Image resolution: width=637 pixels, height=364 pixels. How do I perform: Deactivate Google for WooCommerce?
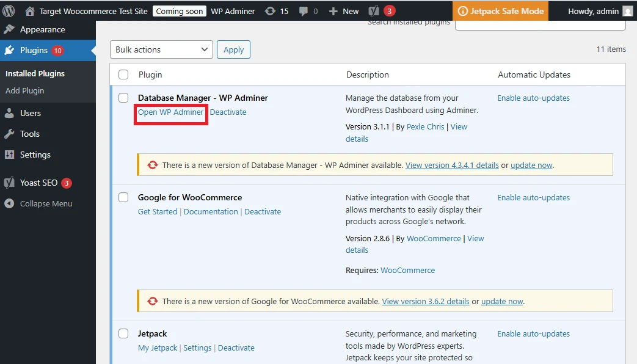tap(263, 212)
